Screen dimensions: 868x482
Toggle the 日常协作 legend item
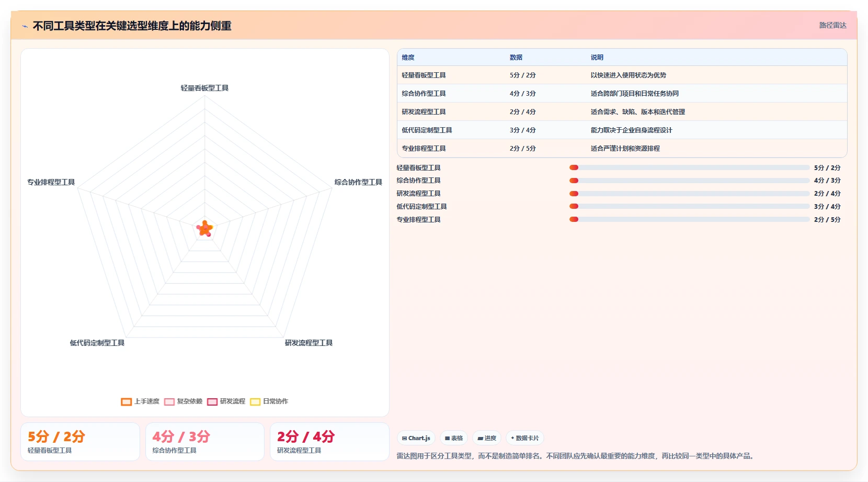point(269,401)
